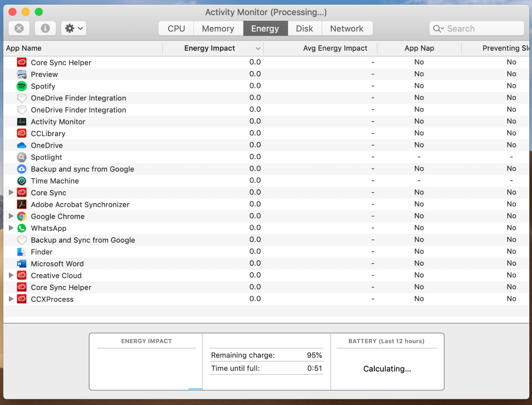Click the search magnifier icon

tap(438, 29)
